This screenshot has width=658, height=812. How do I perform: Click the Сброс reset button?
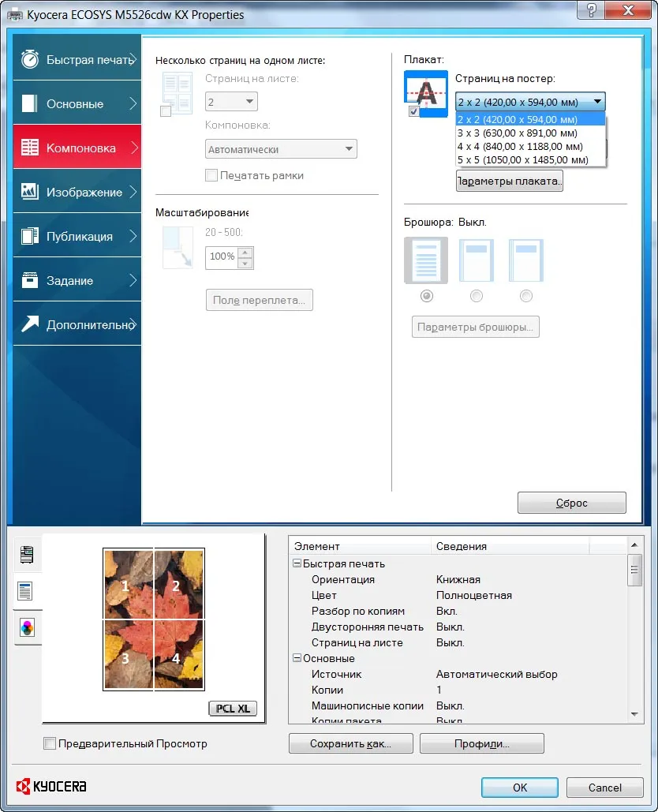(571, 503)
